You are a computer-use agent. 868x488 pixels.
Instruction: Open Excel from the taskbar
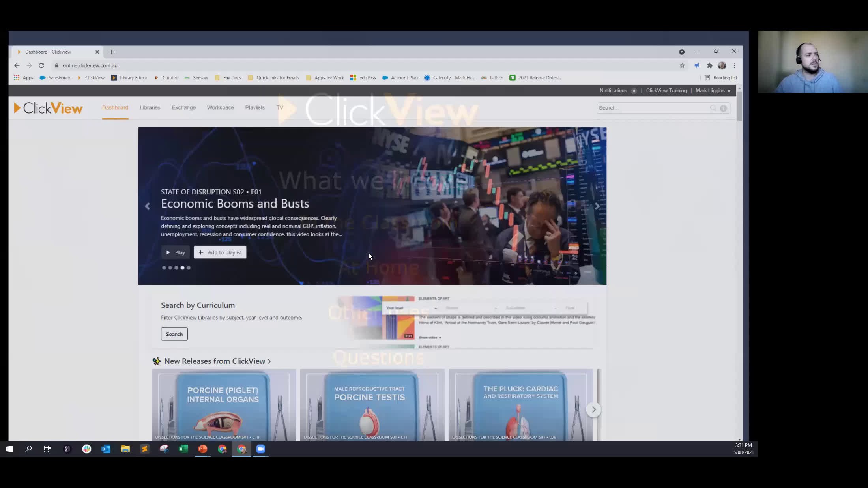click(x=183, y=449)
